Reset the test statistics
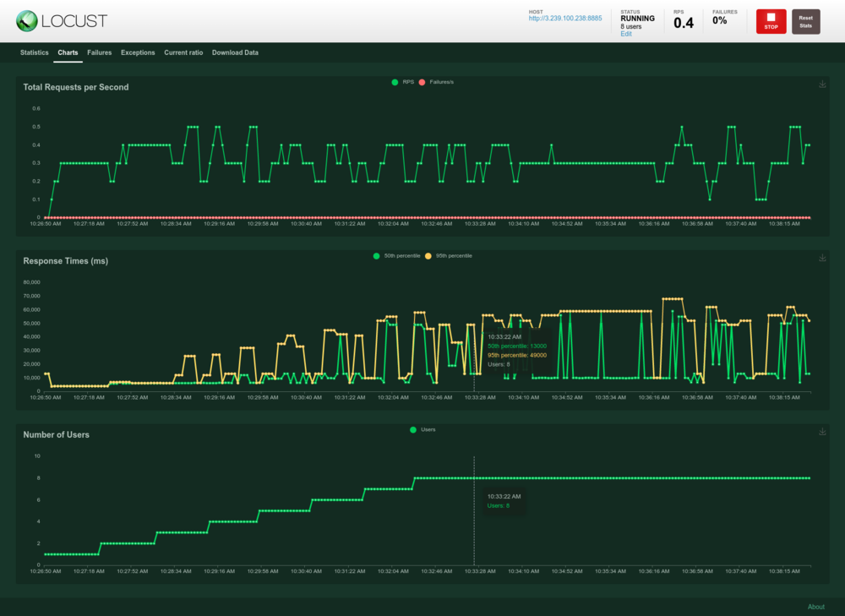Viewport: 845px width, 616px height. tap(805, 22)
